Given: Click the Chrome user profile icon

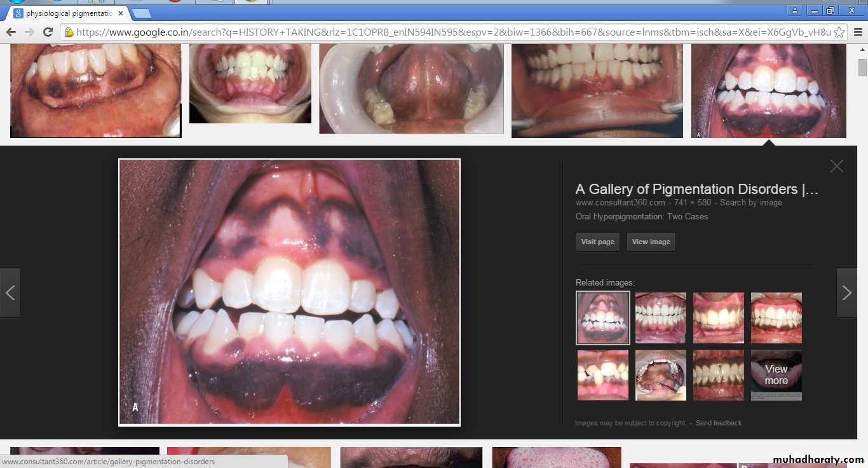Looking at the screenshot, I should click(794, 10).
